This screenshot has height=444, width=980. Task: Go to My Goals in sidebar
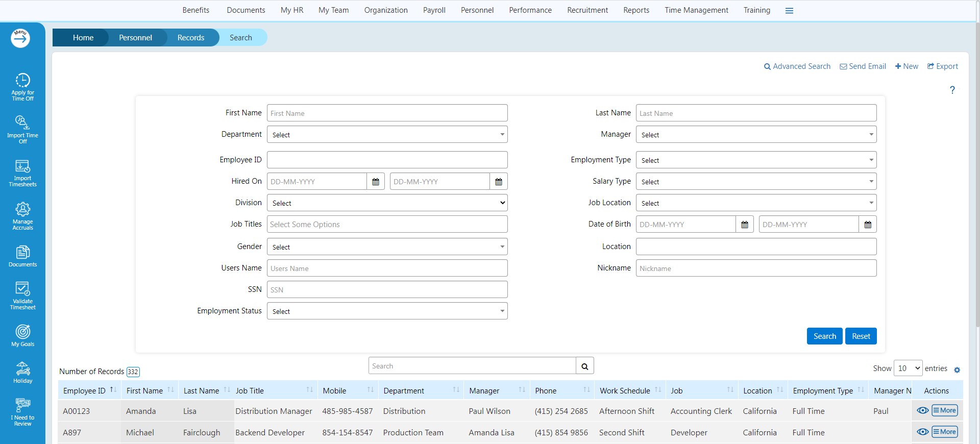[x=22, y=335]
